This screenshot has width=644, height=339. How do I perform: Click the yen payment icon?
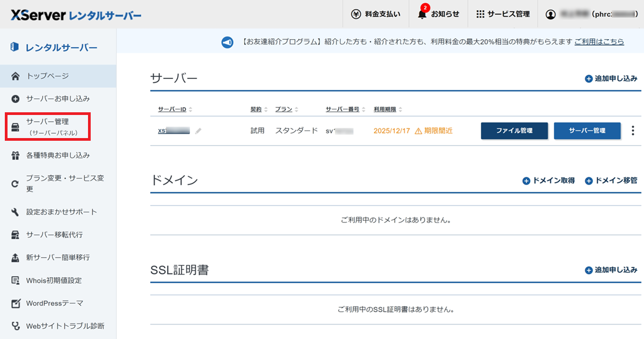point(356,15)
